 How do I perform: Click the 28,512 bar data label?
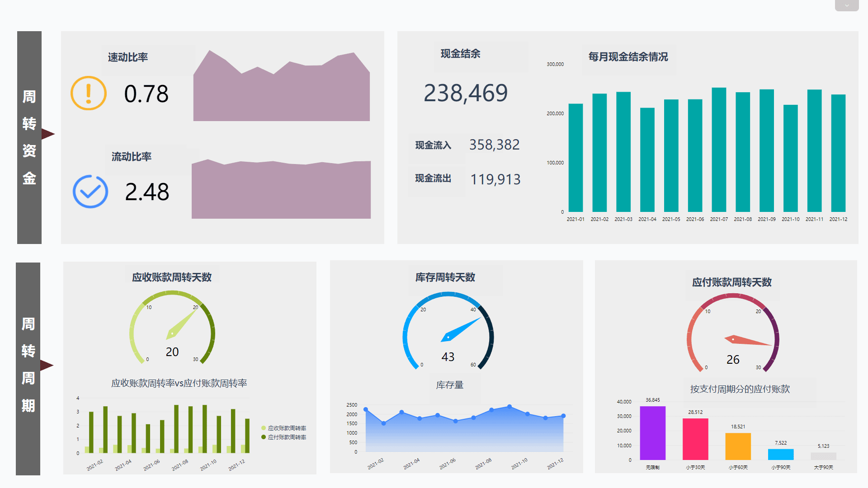[x=695, y=412]
